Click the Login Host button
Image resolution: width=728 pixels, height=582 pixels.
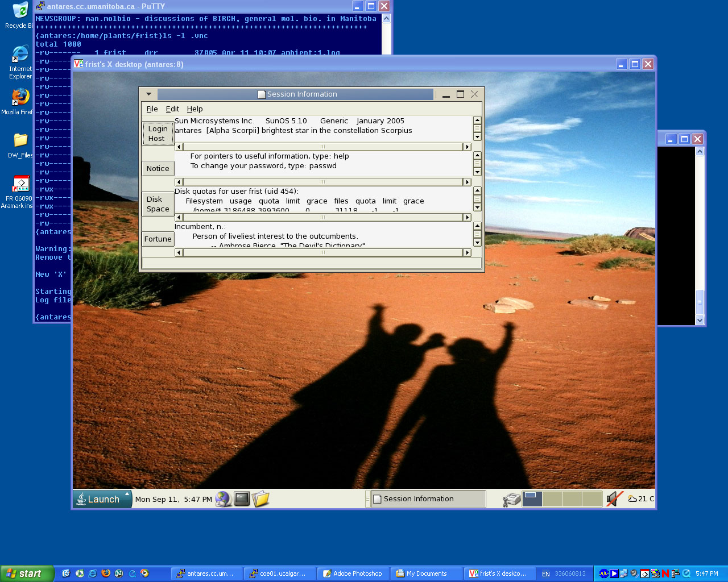point(158,134)
